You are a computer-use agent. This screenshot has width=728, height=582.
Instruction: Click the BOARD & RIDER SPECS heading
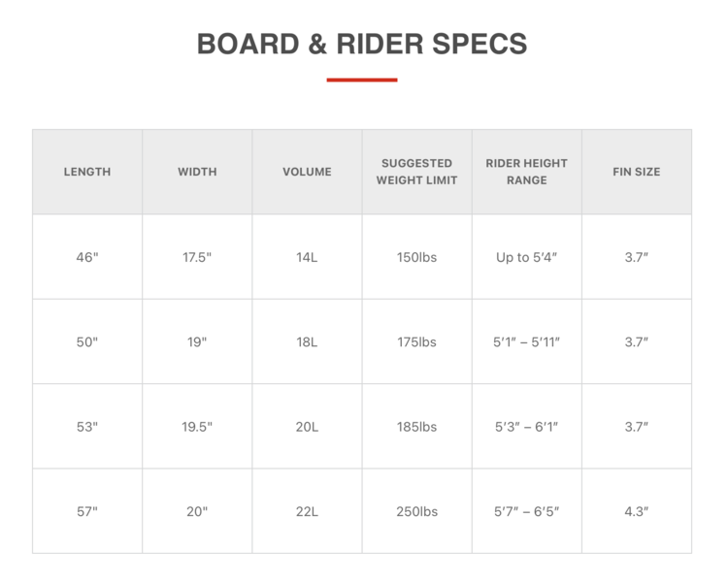click(362, 44)
